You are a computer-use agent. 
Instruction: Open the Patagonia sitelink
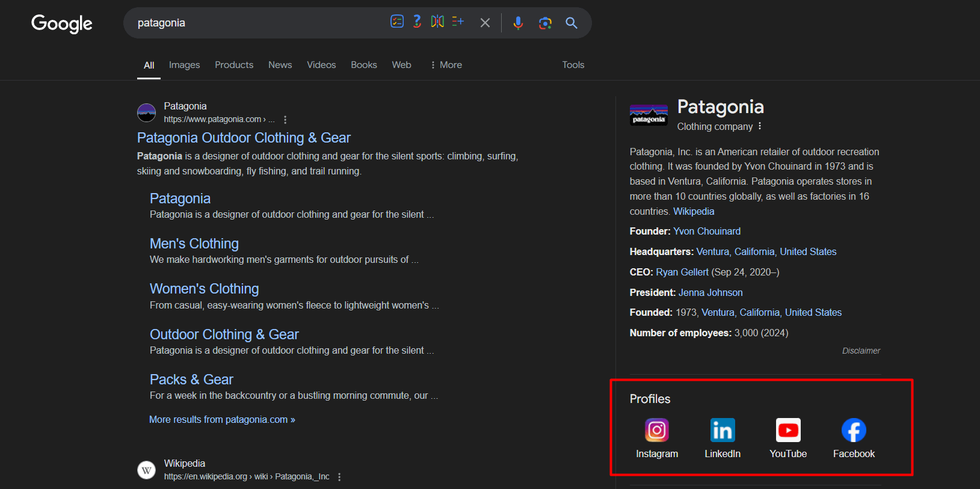tap(180, 198)
